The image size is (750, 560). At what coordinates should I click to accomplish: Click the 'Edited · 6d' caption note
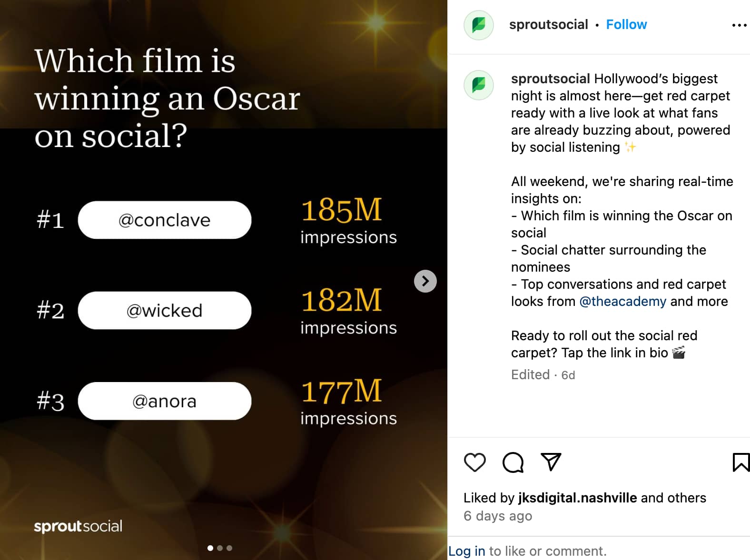[543, 375]
